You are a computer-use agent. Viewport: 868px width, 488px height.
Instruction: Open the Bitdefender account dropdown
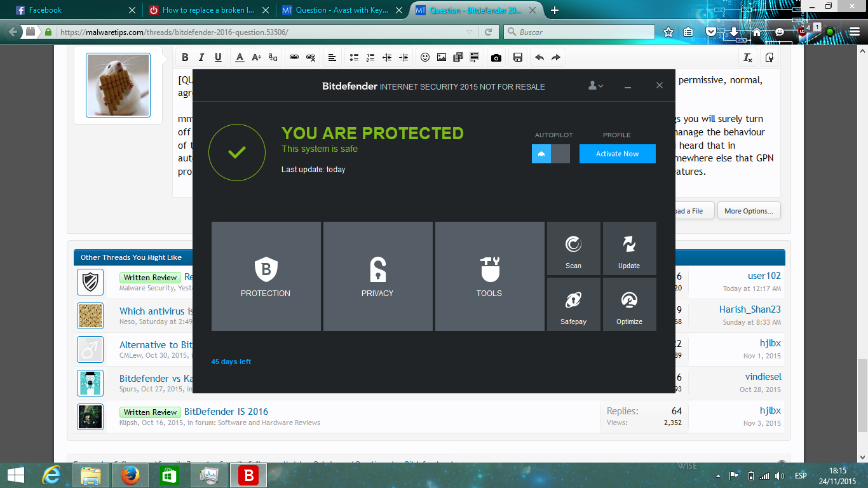[x=596, y=86]
